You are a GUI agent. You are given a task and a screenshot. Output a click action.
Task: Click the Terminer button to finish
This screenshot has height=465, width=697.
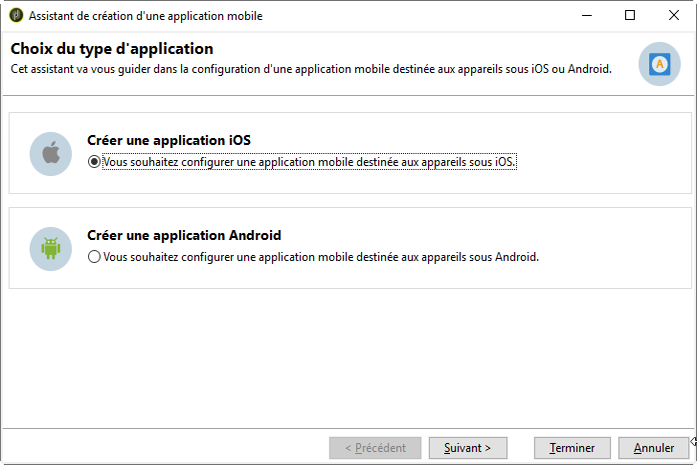572,448
